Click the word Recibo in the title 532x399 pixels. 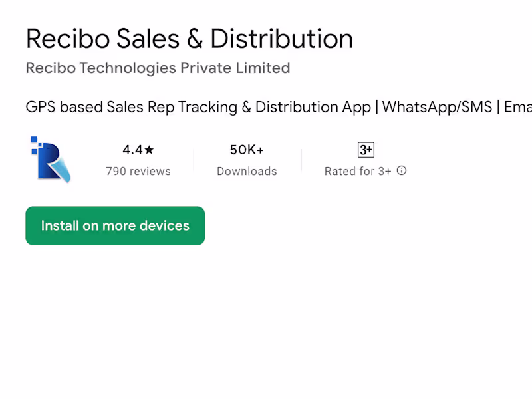coord(68,39)
